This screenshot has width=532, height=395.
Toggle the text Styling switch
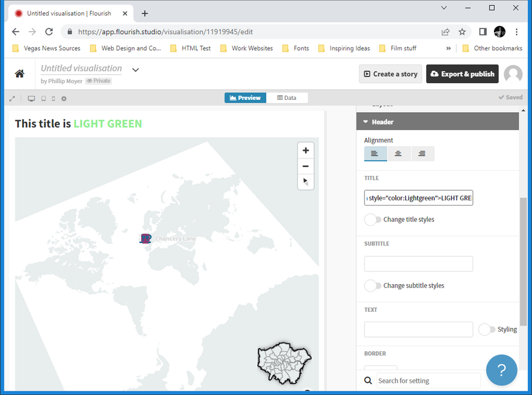click(486, 329)
